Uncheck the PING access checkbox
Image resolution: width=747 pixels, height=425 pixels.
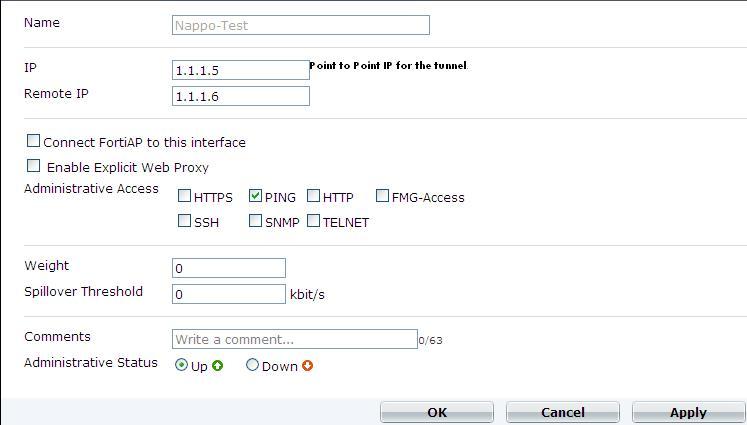click(x=256, y=196)
